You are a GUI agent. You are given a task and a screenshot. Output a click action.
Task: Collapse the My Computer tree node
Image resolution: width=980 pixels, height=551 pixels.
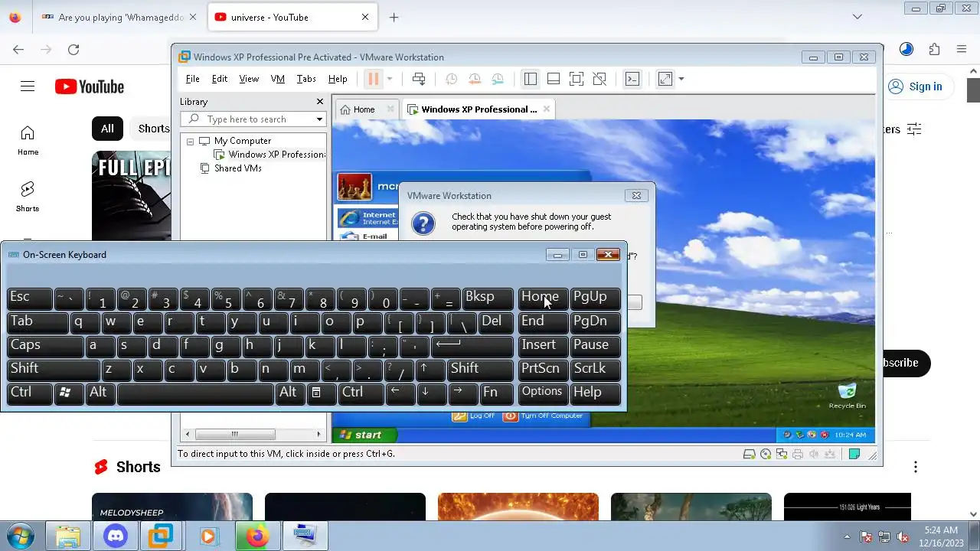[190, 141]
